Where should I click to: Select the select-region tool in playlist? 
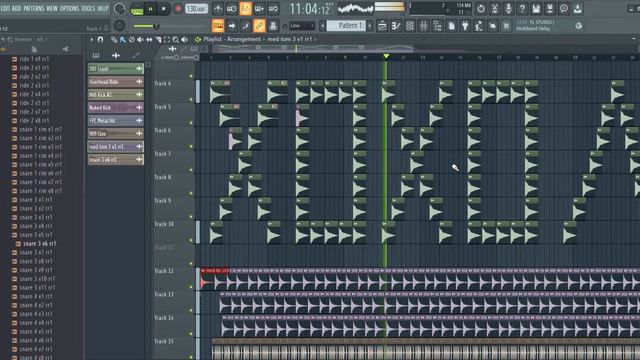coord(167,40)
